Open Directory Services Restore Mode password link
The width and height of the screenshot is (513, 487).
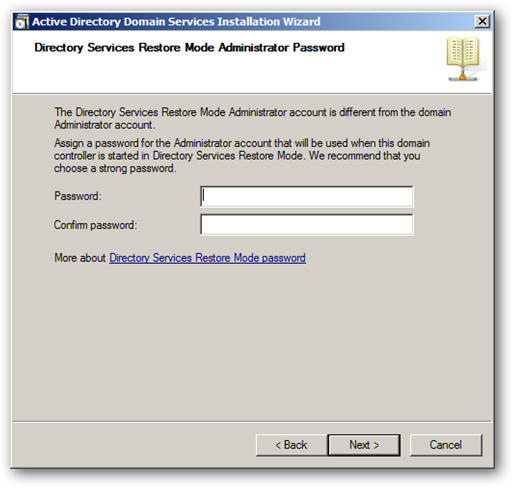(x=207, y=258)
